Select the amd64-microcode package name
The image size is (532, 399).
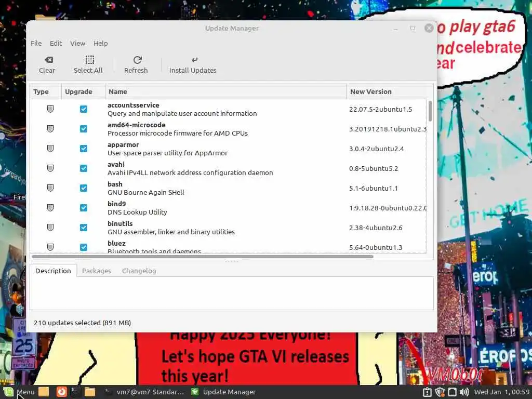[x=137, y=125]
